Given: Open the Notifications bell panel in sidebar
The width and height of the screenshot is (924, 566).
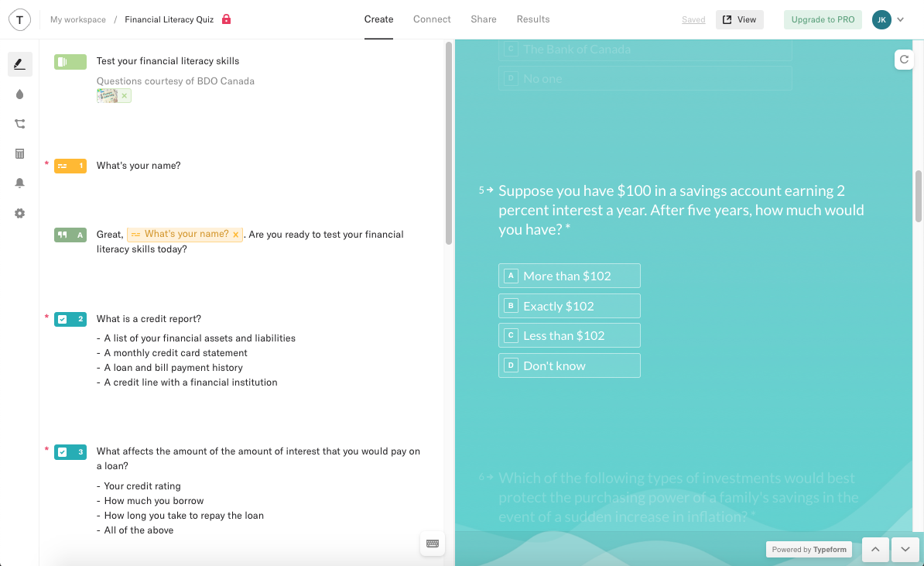Looking at the screenshot, I should 19,184.
